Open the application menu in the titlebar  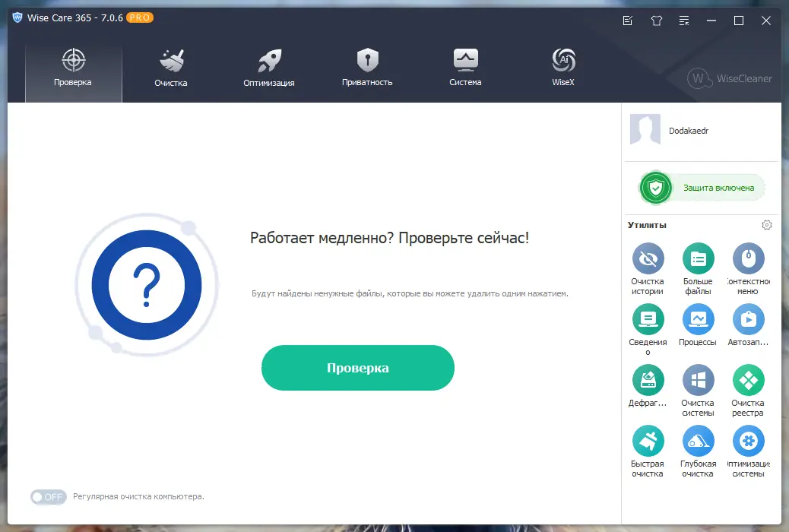(683, 21)
